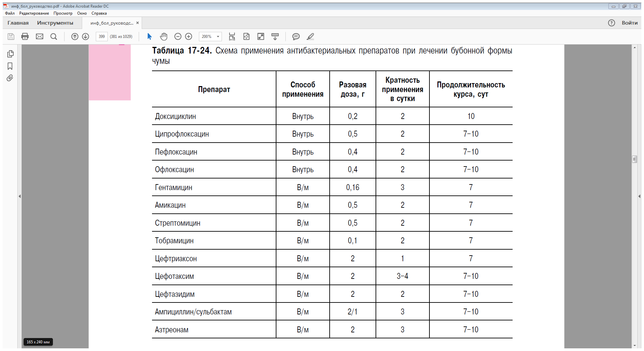Click the vertical scrollbar thumb
The height and width of the screenshot is (351, 644).
point(634,159)
